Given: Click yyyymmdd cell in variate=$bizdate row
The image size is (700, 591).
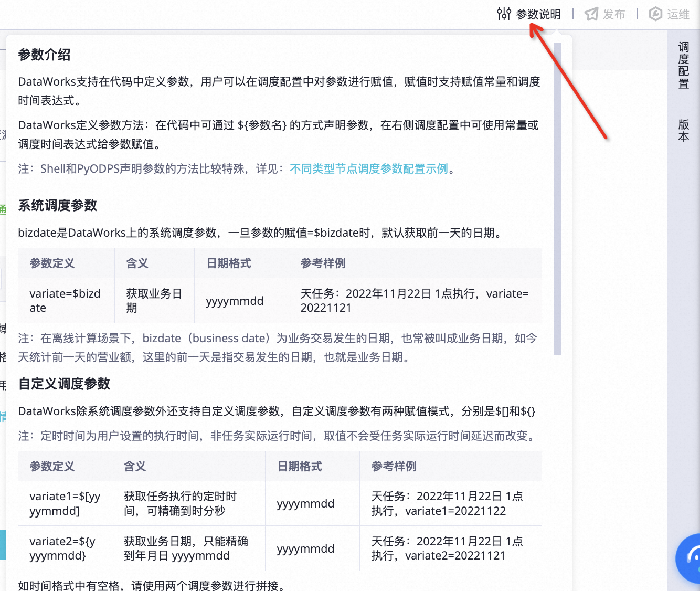Looking at the screenshot, I should point(241,301).
